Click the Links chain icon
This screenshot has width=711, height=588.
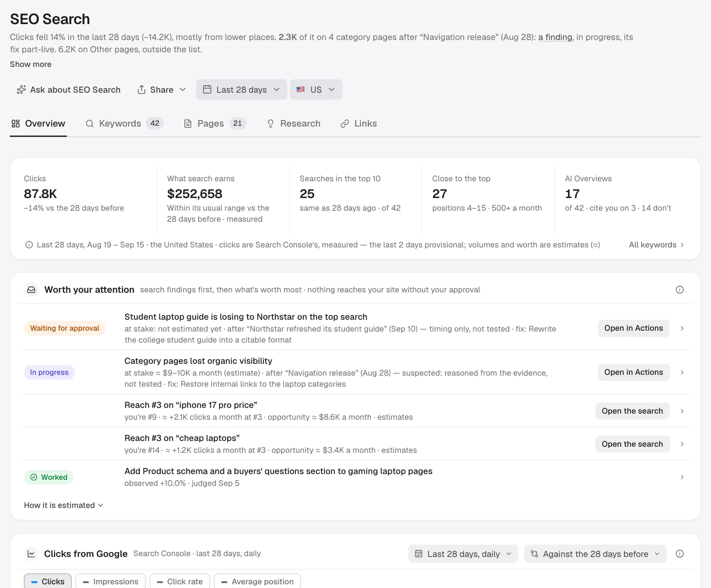point(345,123)
